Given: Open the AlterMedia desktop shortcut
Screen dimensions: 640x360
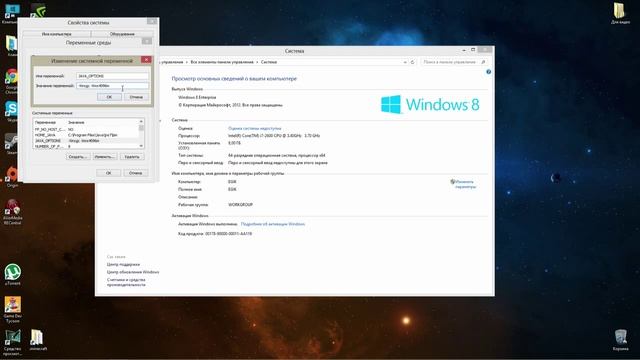Looking at the screenshot, I should (x=12, y=211).
